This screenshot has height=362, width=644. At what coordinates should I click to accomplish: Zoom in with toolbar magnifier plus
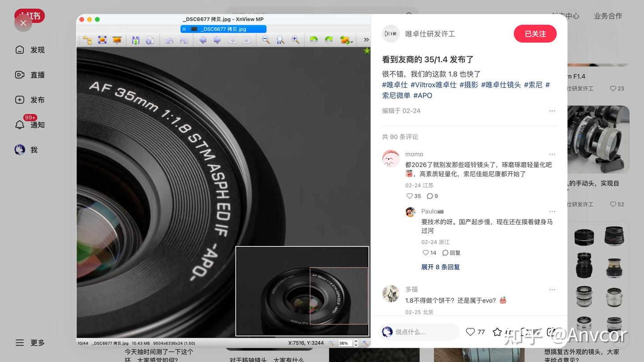point(295,40)
